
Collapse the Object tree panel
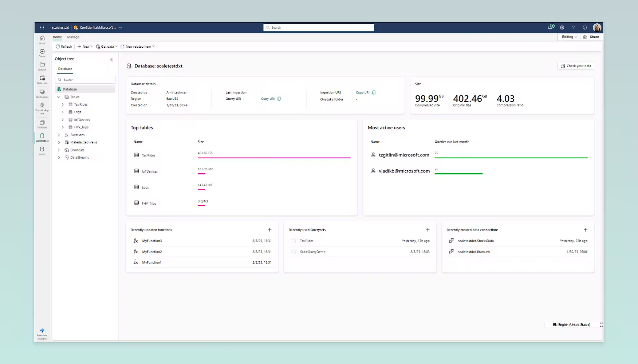[x=111, y=60]
